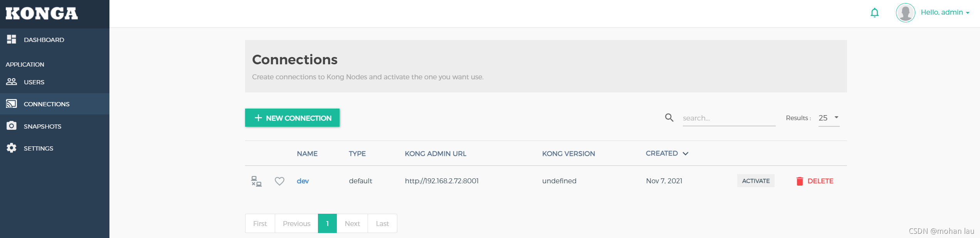Sort by the Created column chevron
This screenshot has width=980, height=238.
(x=686, y=154)
